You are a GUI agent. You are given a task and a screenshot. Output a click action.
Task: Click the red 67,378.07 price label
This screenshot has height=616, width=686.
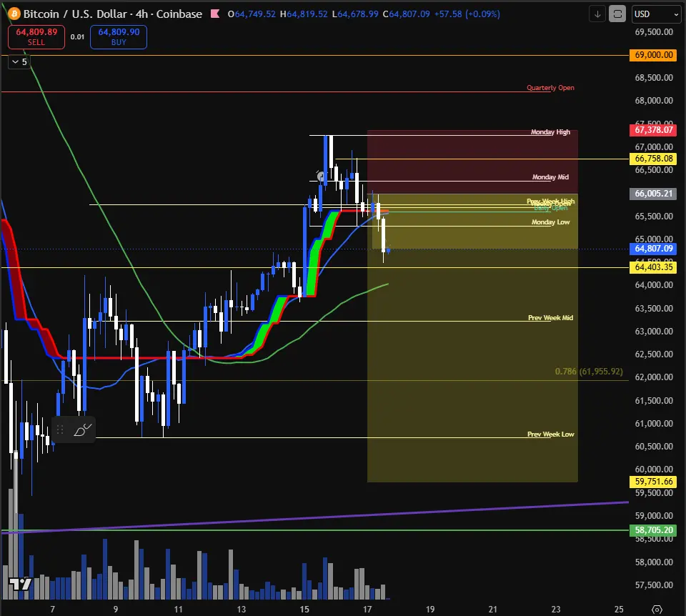coord(653,130)
